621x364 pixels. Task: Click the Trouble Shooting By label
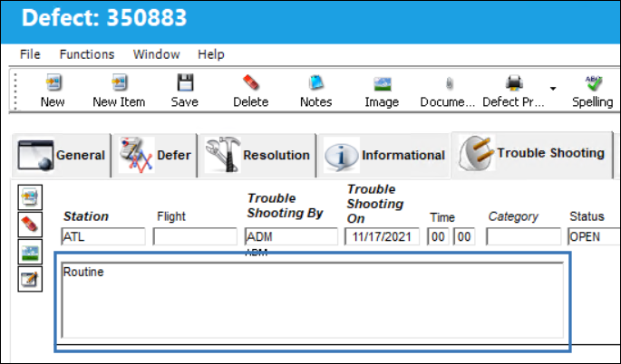286,206
